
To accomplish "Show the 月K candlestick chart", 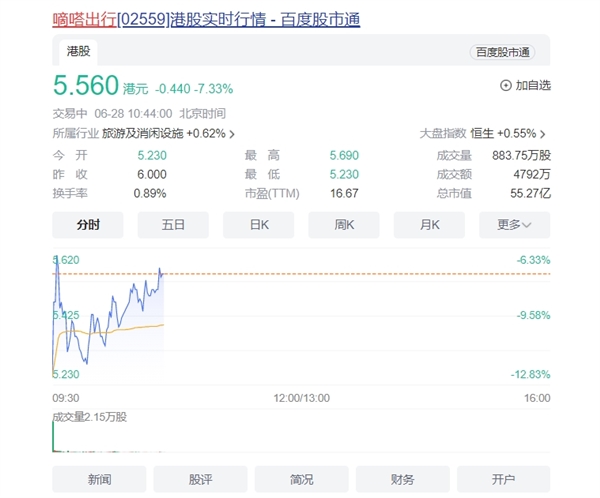I will 429,225.
